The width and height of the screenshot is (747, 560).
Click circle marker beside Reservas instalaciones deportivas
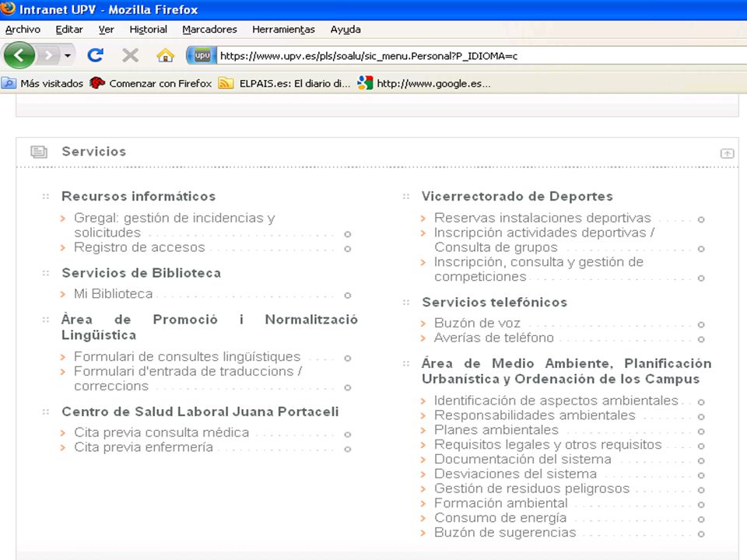pos(701,219)
